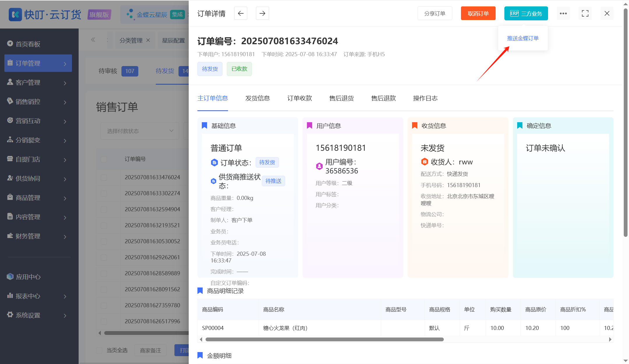Click the order list horizontal scrollbar
Screen dimensions: 629x364
click(x=146, y=333)
